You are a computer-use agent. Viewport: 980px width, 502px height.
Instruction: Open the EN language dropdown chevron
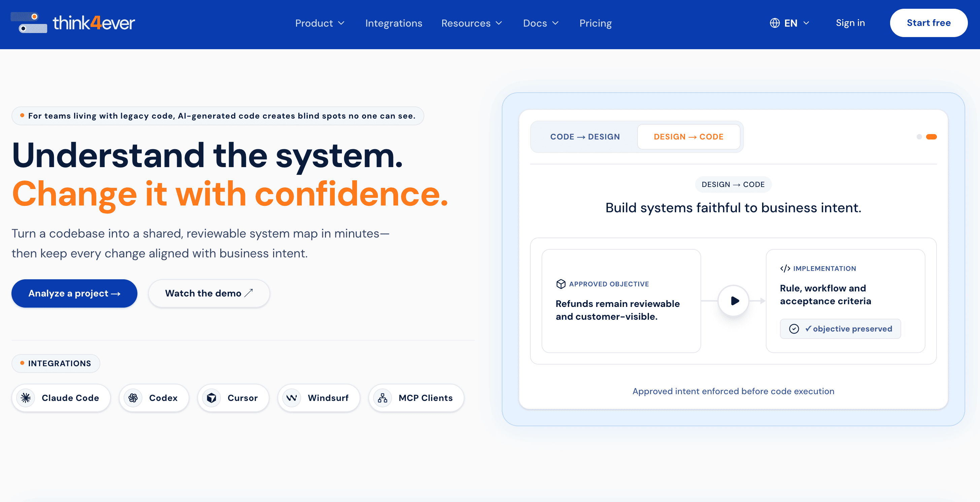pyautogui.click(x=806, y=23)
